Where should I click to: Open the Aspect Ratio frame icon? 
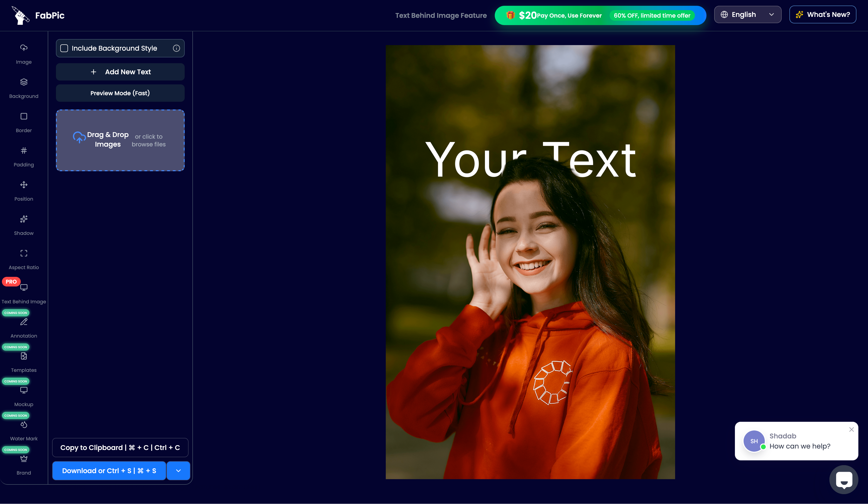pos(24,253)
